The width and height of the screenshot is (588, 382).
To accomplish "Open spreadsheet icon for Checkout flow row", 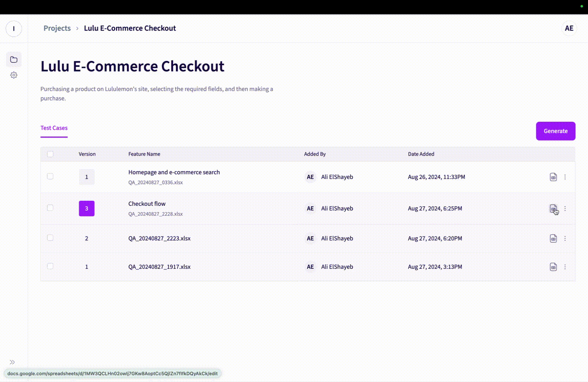I will click(553, 209).
